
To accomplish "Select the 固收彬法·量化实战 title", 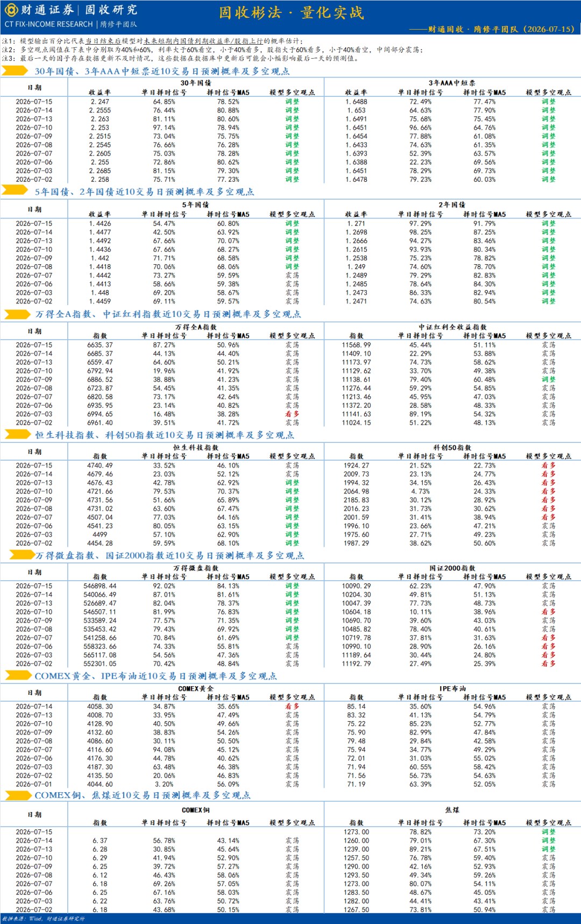I will pyautogui.click(x=291, y=12).
